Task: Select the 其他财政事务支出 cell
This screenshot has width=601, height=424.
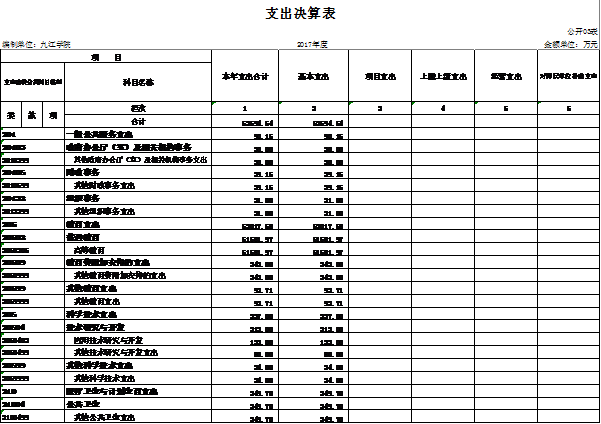Action: (x=138, y=185)
